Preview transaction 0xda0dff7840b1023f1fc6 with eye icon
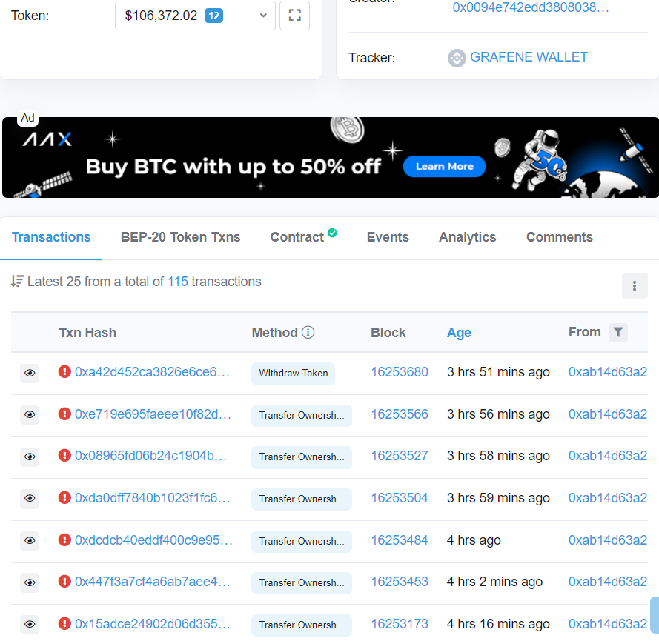The height and width of the screenshot is (644, 659). (x=30, y=498)
